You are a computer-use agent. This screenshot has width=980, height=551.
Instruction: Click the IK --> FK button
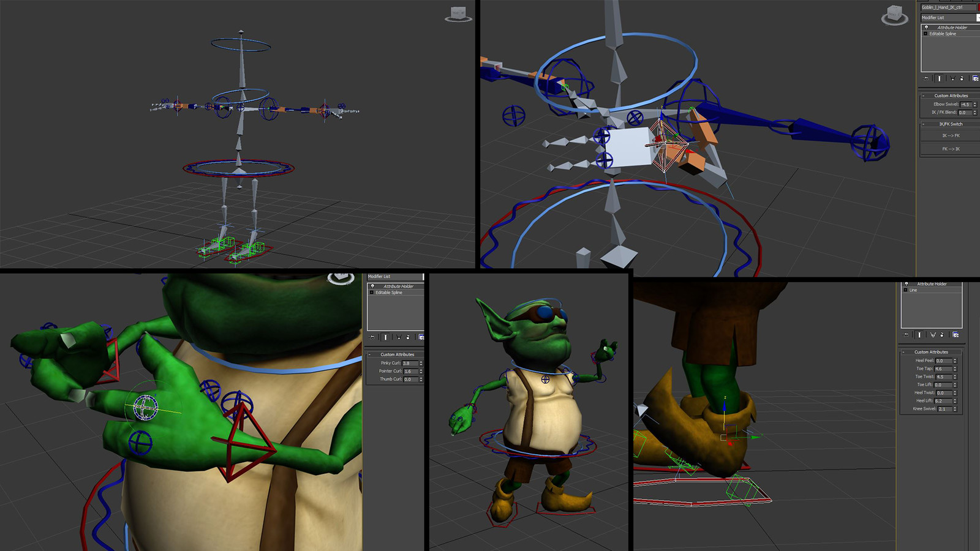pos(951,136)
